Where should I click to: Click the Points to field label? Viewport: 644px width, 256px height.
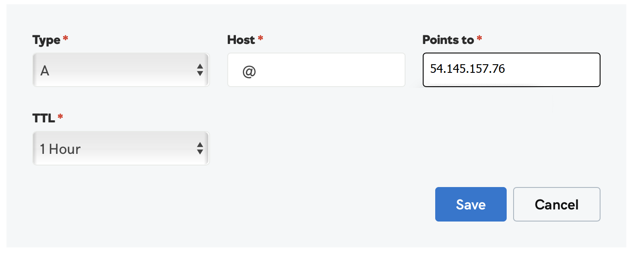coord(448,40)
